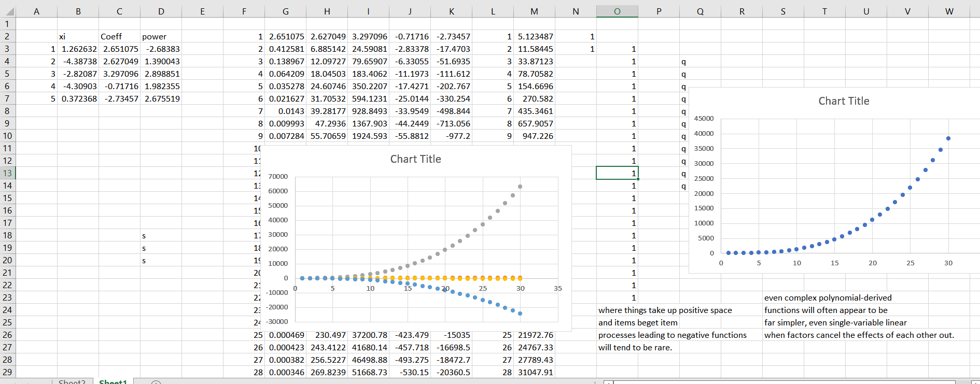Image resolution: width=980 pixels, height=384 pixels.
Task: Click 'processes leading to negative functions' cell
Action: click(x=673, y=335)
